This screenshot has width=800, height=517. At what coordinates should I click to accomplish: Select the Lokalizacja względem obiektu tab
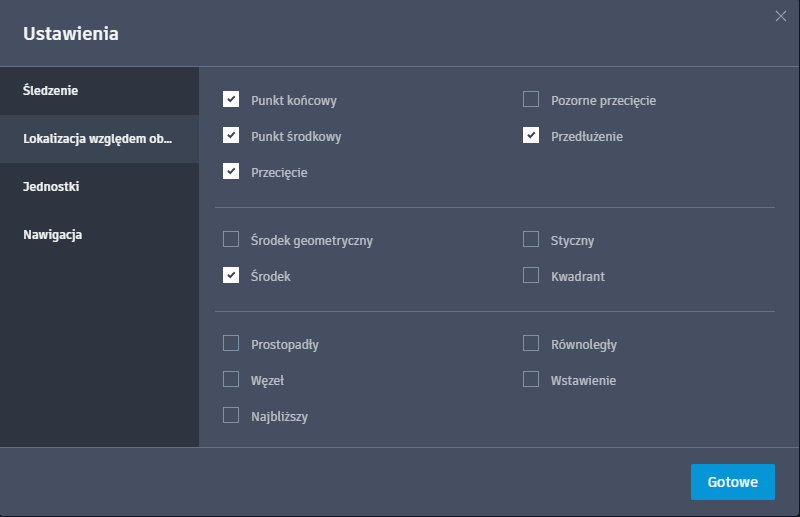pos(99,139)
